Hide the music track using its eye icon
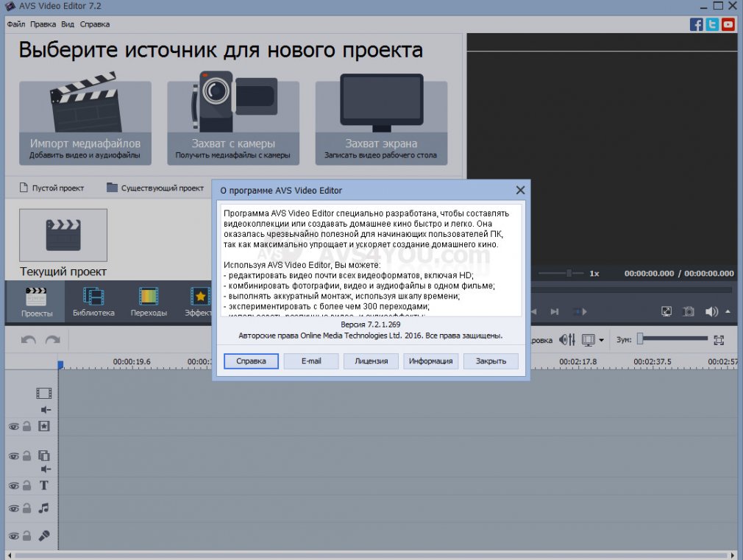Screen dimensions: 743x560 14,508
